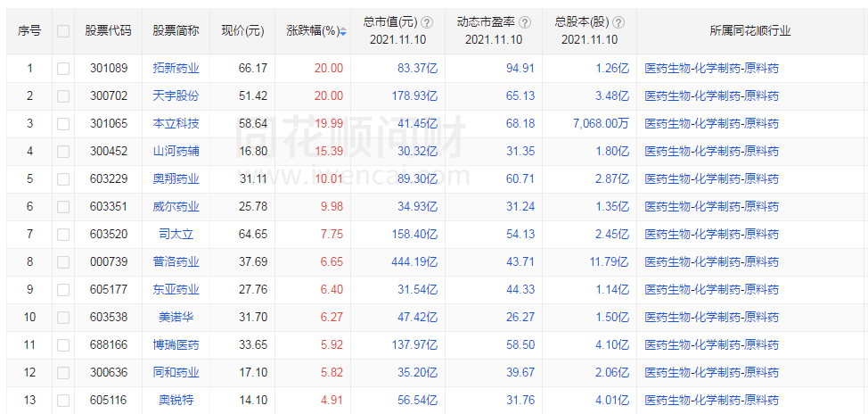
Task: Check the box for row 688166
Action: point(63,345)
